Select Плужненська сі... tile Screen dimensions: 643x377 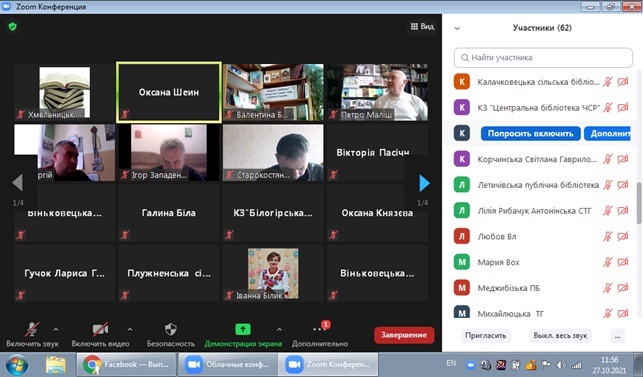click(x=169, y=274)
